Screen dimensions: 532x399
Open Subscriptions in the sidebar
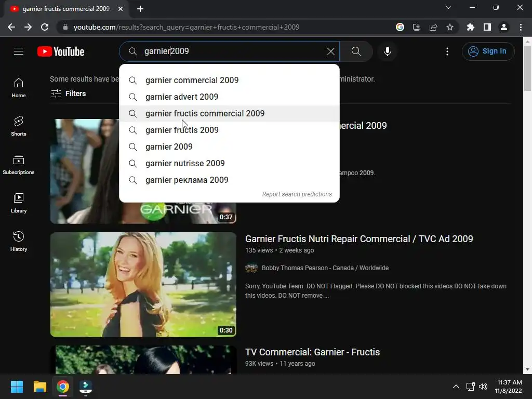coord(19,165)
